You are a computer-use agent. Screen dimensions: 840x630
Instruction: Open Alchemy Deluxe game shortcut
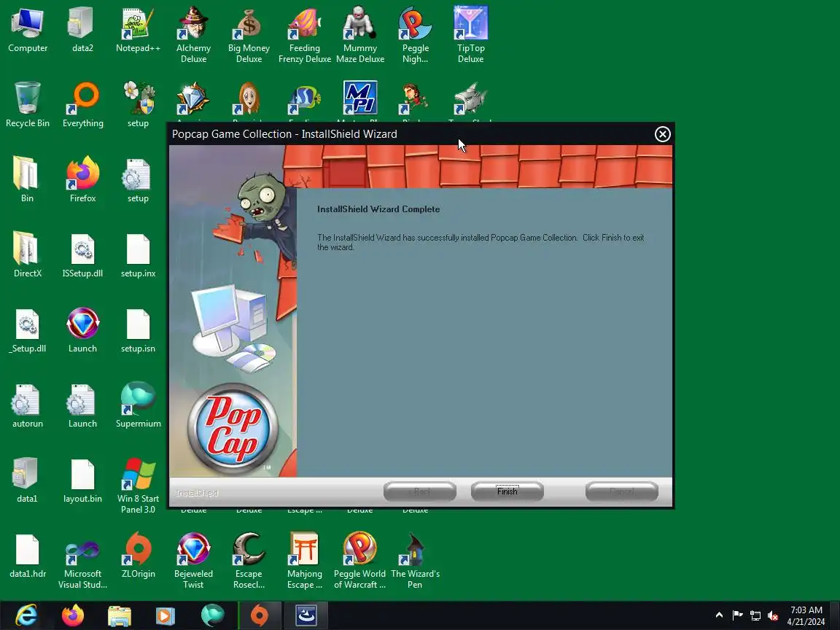click(193, 36)
